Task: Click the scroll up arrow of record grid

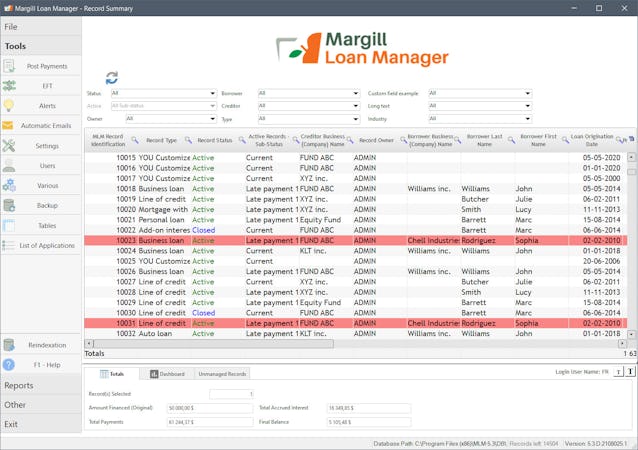Action: 631,157
